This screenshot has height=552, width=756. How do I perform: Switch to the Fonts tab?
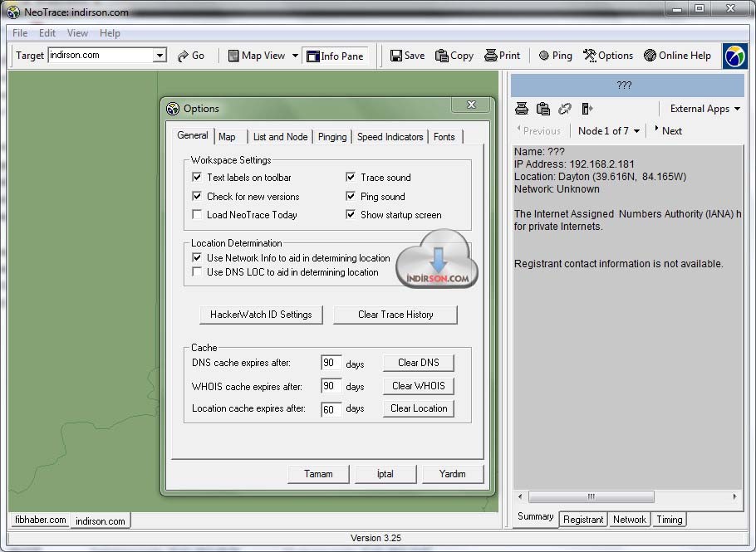[444, 137]
